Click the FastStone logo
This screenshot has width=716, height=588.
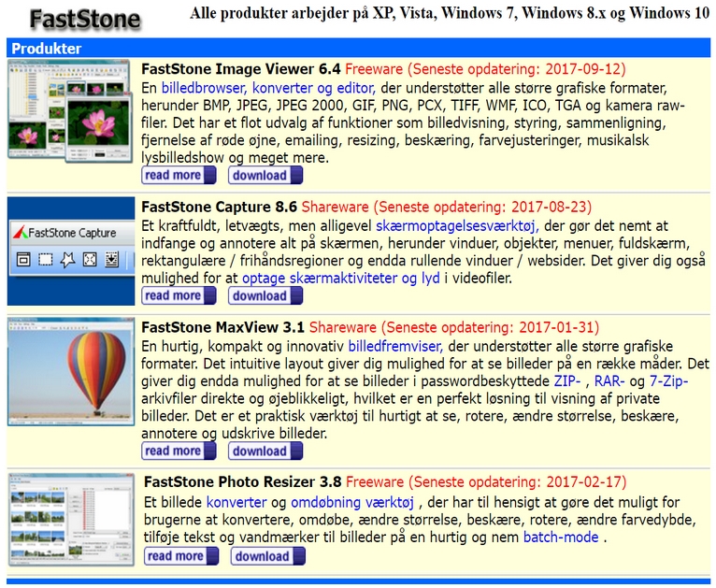tap(85, 20)
